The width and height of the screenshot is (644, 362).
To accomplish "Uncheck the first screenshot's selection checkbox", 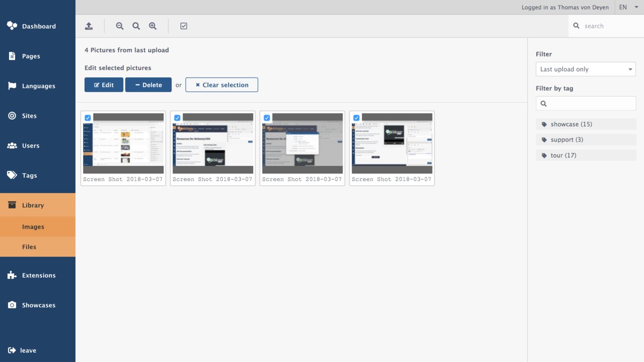I will coord(88,118).
